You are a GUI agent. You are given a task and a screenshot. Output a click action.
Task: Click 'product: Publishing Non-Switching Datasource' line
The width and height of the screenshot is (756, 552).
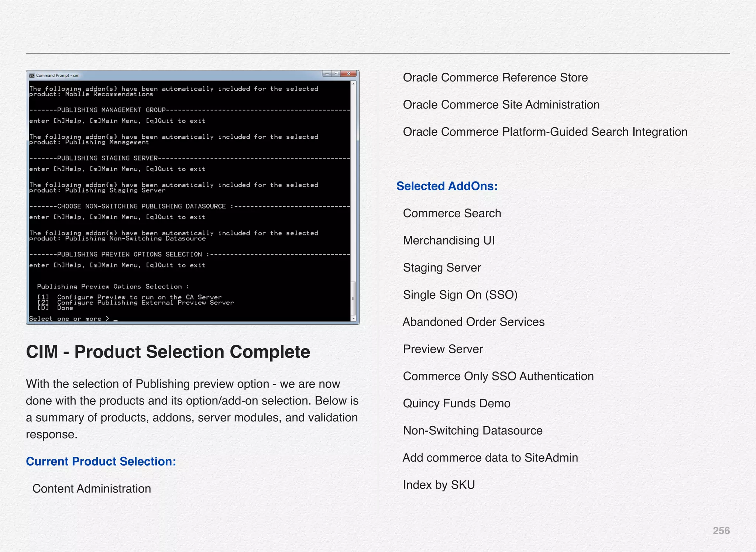(117, 239)
